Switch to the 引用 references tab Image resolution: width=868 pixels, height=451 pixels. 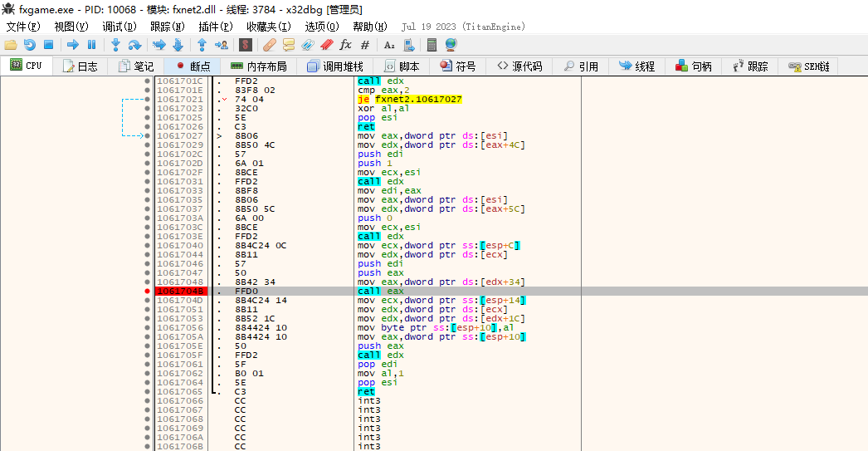coord(581,66)
